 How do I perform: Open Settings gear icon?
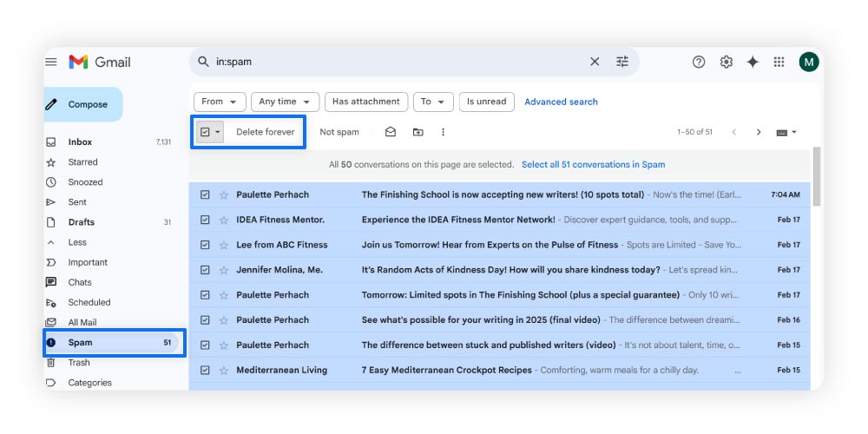click(727, 62)
